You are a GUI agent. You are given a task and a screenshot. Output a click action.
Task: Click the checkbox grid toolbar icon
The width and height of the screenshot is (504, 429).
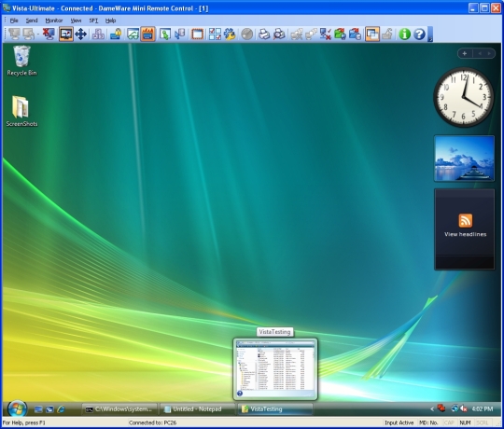pos(215,34)
